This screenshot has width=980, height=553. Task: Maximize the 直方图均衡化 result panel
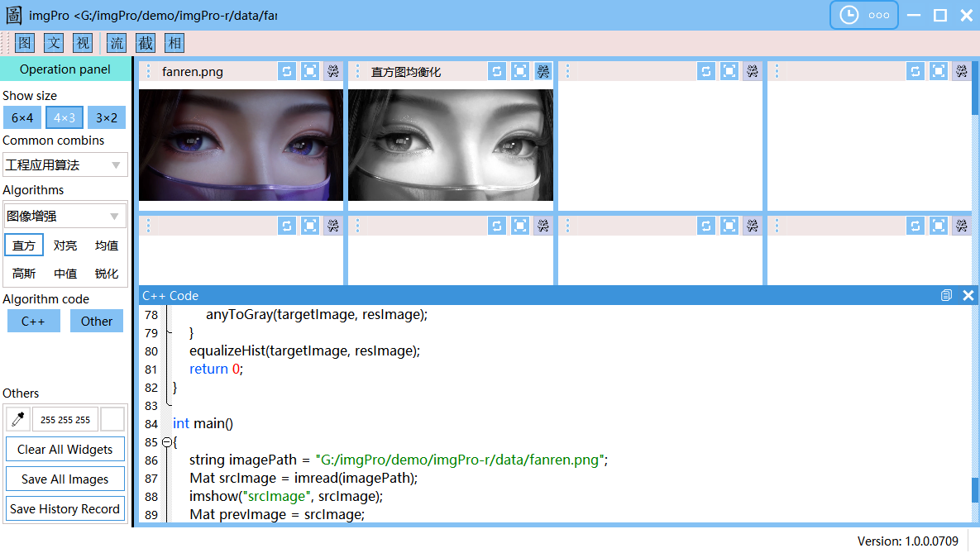(519, 71)
